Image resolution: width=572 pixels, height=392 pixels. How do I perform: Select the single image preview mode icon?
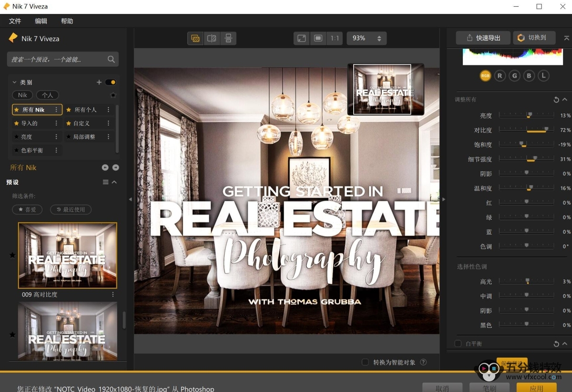pyautogui.click(x=195, y=38)
